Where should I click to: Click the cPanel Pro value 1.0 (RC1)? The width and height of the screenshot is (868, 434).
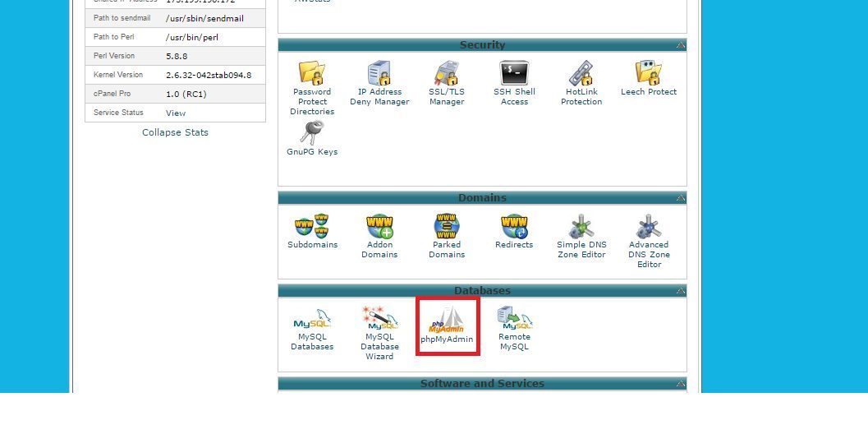coord(186,95)
